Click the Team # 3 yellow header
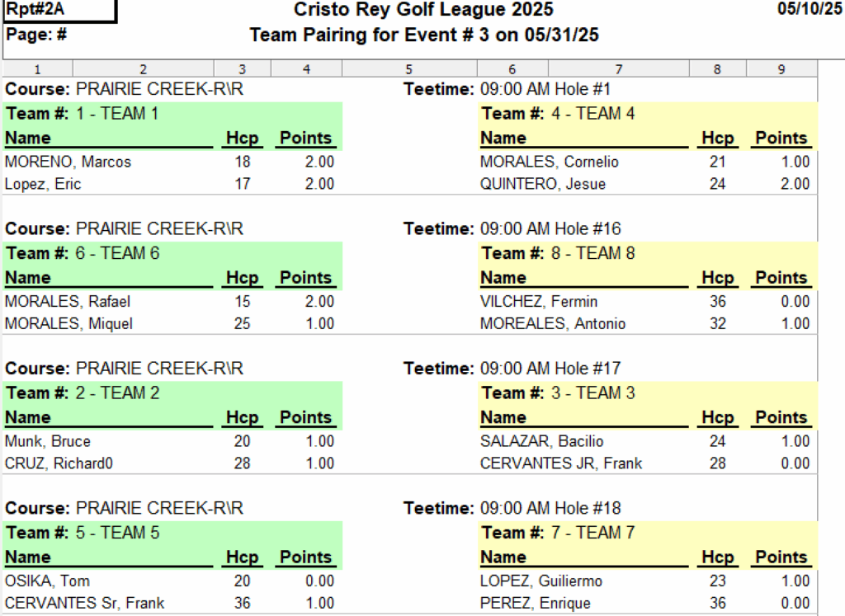This screenshot has height=616, width=845. 648,393
